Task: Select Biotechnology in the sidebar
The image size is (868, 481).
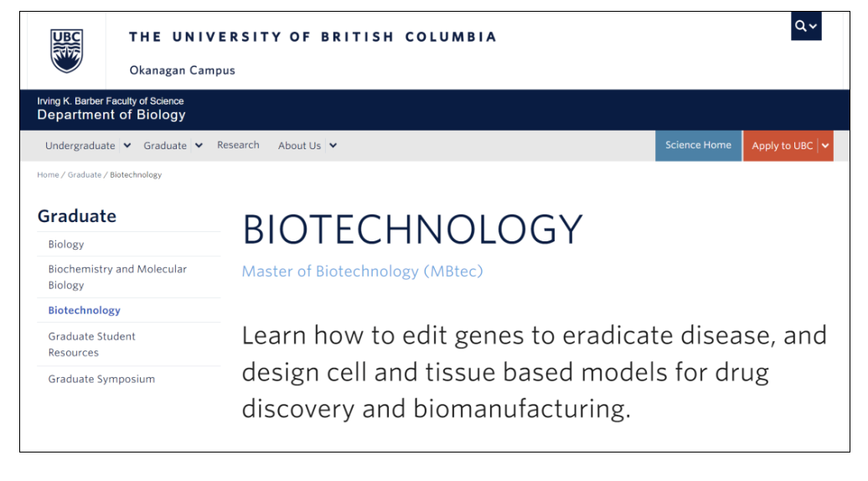Action: [85, 310]
